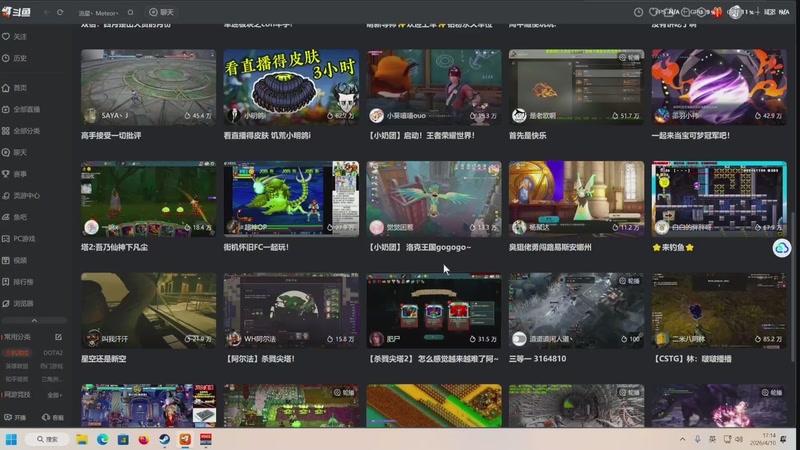The image size is (800, 450).
Task: Click the streamer avatar beside 小葵喵喵ouo
Action: tap(376, 116)
